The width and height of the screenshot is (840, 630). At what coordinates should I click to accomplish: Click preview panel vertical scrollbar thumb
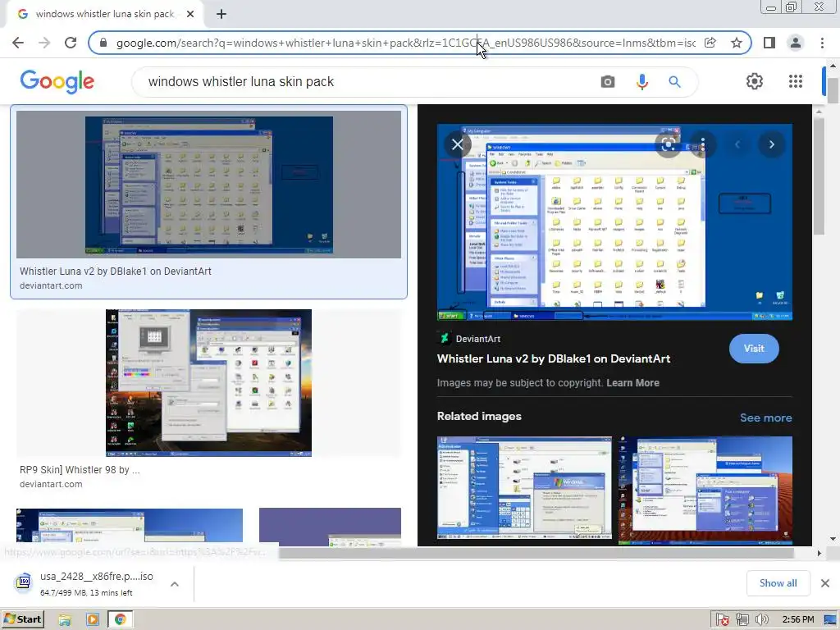(819, 176)
